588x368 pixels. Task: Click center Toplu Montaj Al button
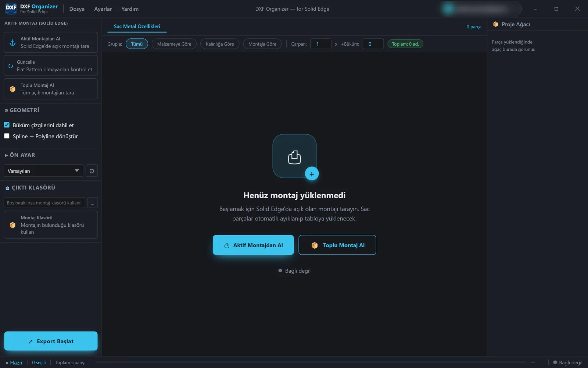click(337, 245)
